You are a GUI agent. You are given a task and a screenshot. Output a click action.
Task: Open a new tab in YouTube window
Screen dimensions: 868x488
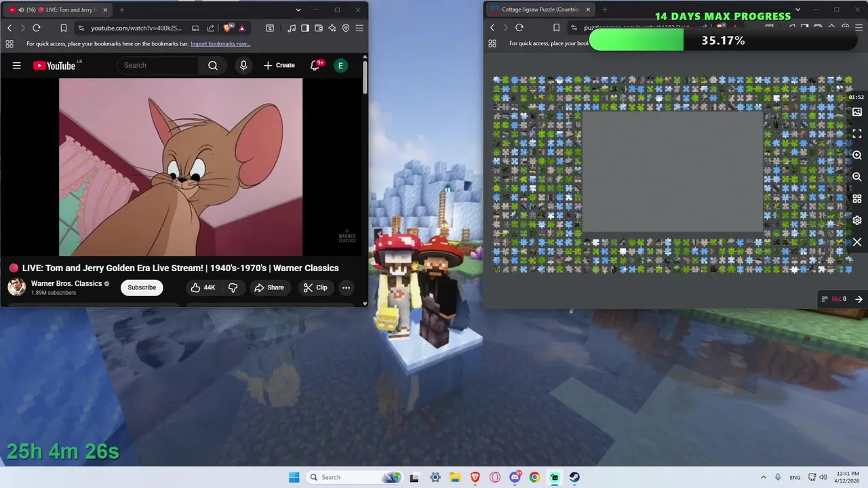122,10
